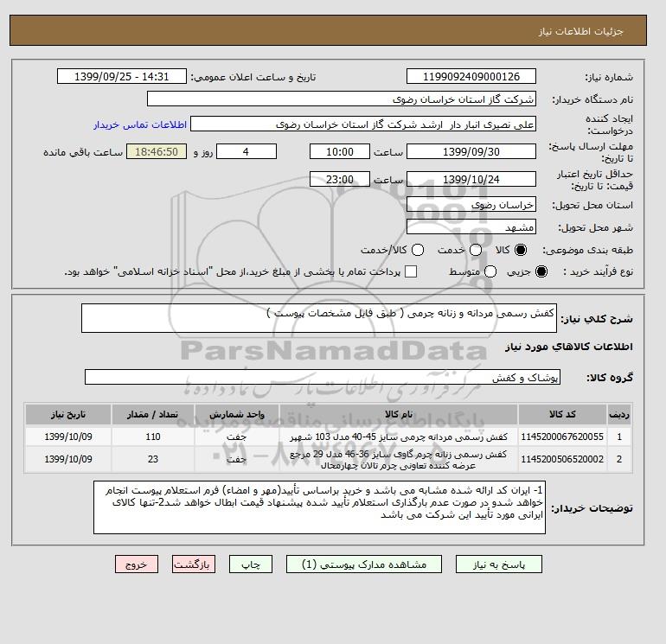Viewport: 666px width, 644px height.
Task: Click the goods group field پوشاک و کفش
Action: coord(323,377)
